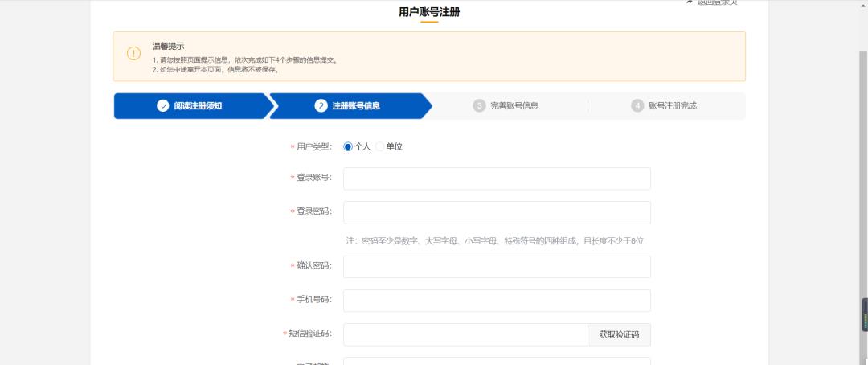The image size is (868, 365).
Task: Click the 登录密码 input field
Action: [x=497, y=213]
